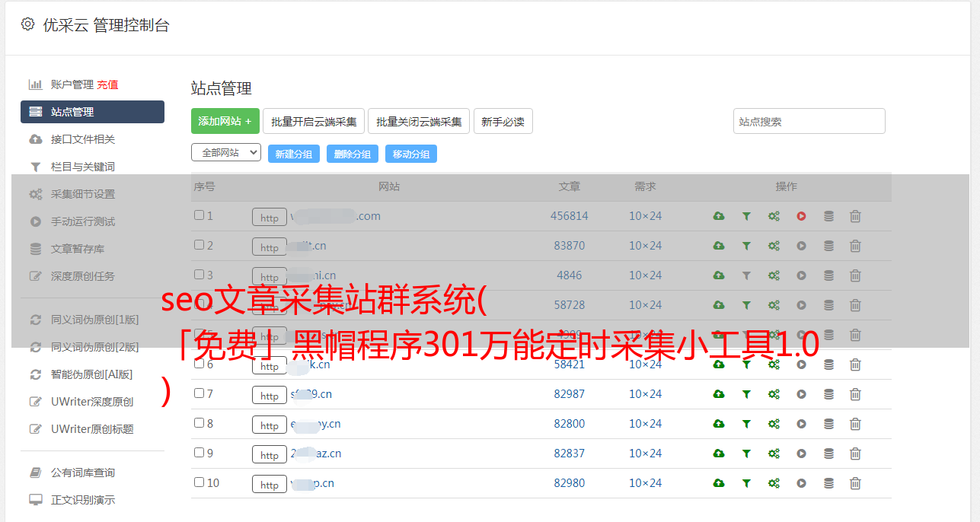The width and height of the screenshot is (980, 522).
Task: Open UWriter深度原创 sidebar item
Action: [x=92, y=402]
